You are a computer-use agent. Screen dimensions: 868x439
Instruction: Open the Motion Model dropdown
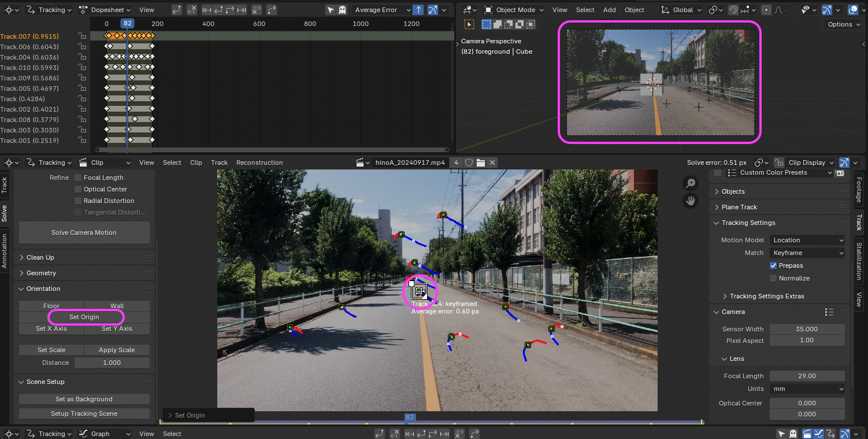(807, 240)
